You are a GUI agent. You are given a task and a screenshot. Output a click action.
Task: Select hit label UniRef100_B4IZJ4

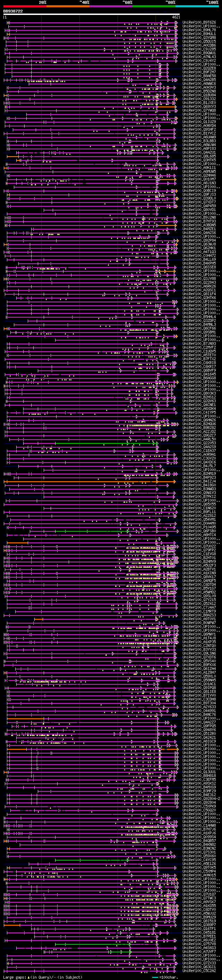[x=199, y=481]
